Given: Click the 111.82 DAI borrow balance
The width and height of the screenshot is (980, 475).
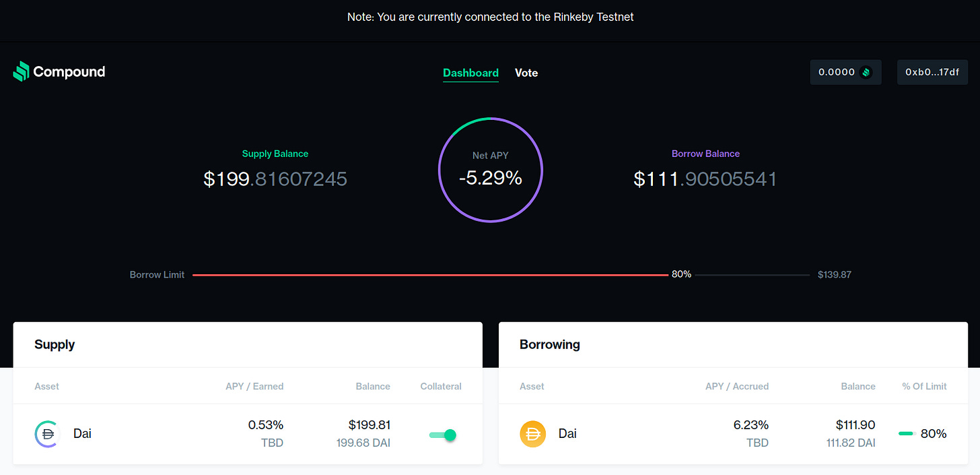Looking at the screenshot, I should pyautogui.click(x=851, y=443).
